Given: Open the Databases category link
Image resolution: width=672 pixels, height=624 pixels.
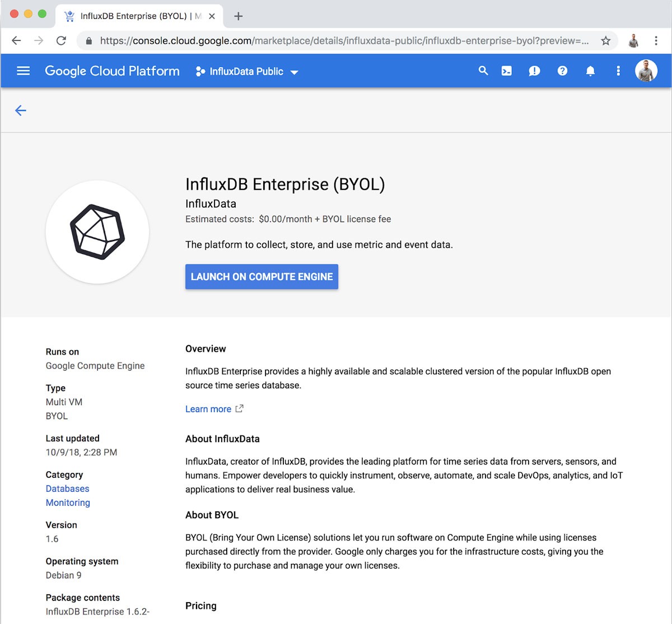Looking at the screenshot, I should (x=67, y=488).
